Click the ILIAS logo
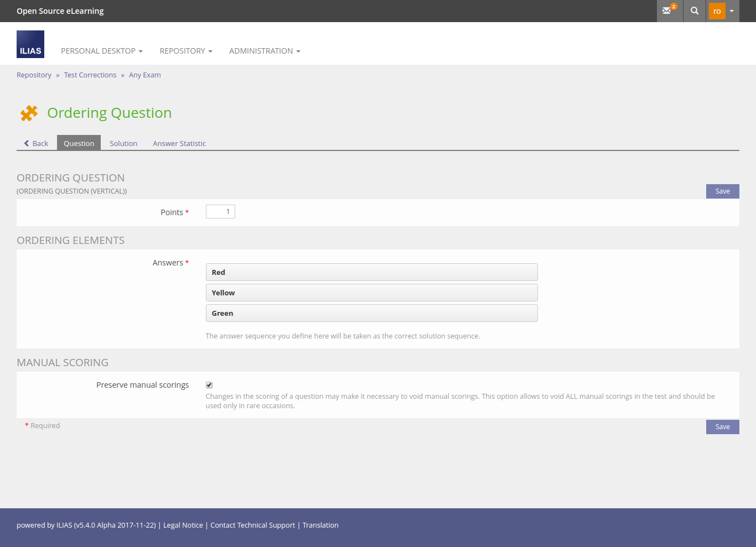The width and height of the screenshot is (756, 547). (30, 44)
